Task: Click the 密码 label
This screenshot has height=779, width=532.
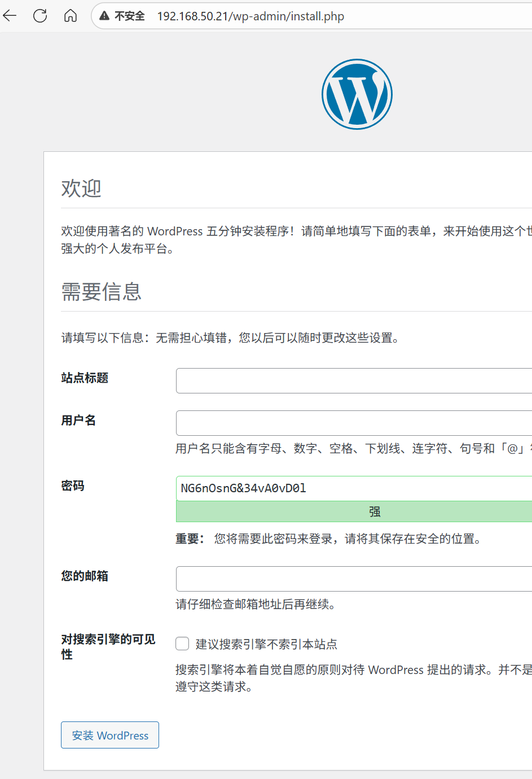Action: coord(73,485)
